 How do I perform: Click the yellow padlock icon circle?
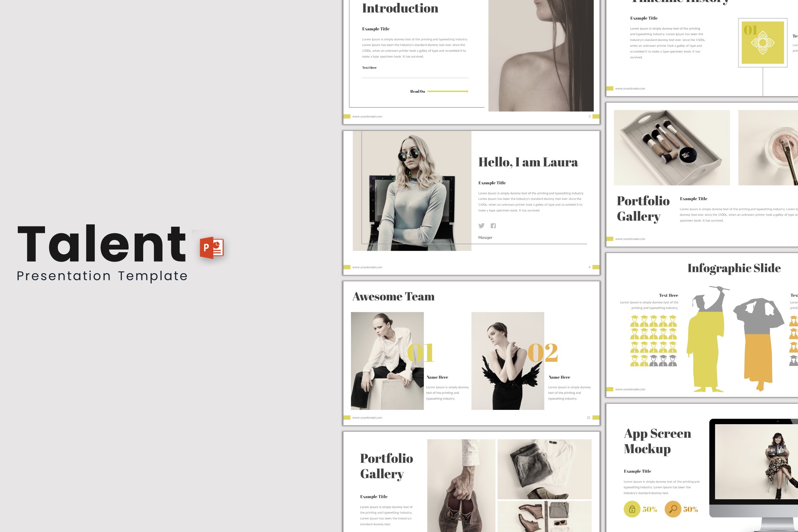(x=632, y=509)
